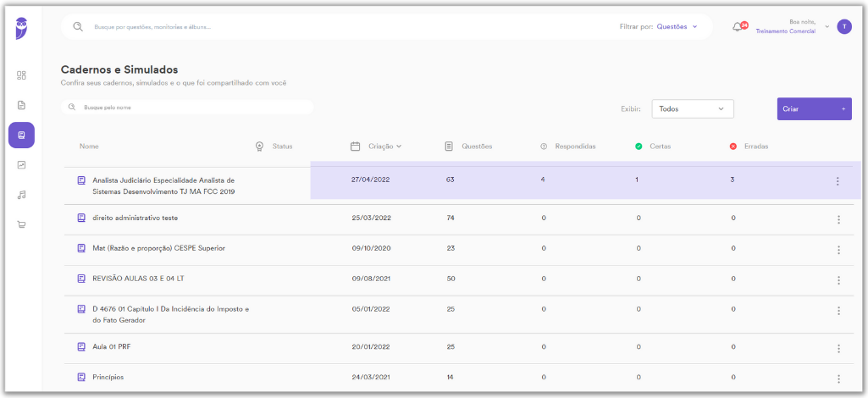Viewport: 868px width, 398px height.
Task: Open the notifications bell with 24 badge
Action: (x=739, y=26)
